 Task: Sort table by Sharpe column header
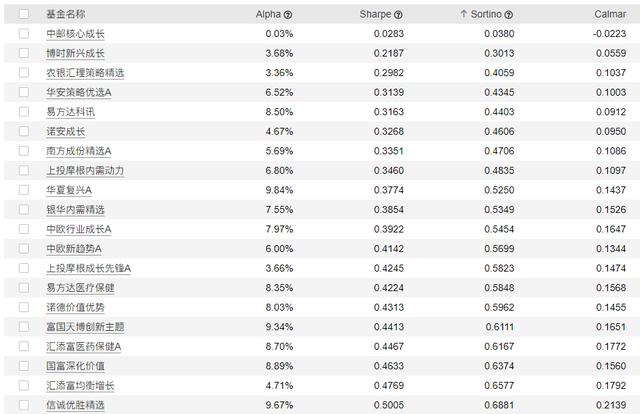[x=375, y=14]
